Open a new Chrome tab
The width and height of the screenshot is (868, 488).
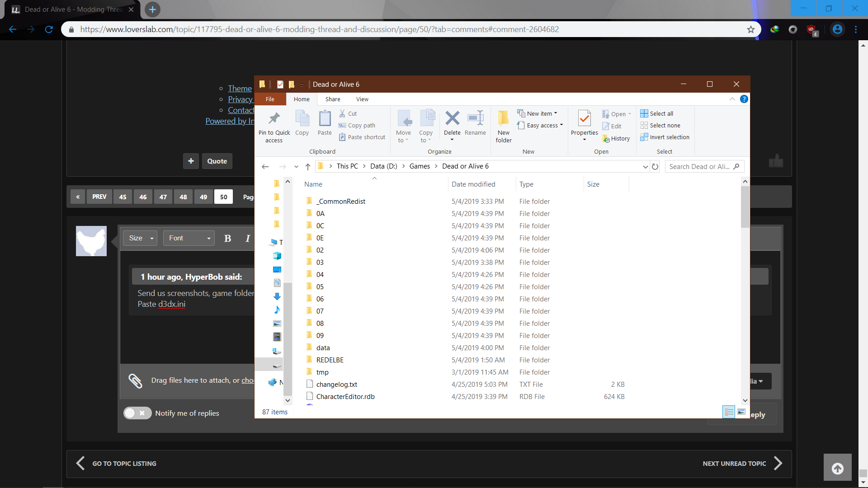pyautogui.click(x=152, y=9)
